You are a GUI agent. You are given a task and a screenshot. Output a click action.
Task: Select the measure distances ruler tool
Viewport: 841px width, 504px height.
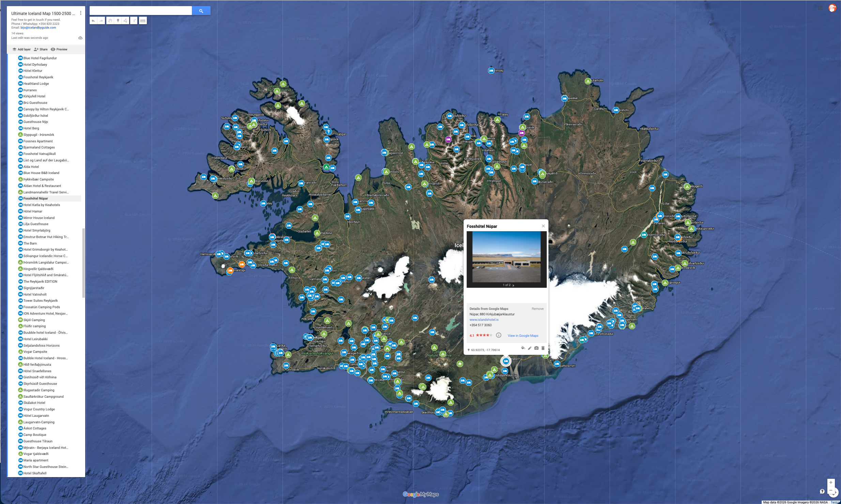pos(143,21)
